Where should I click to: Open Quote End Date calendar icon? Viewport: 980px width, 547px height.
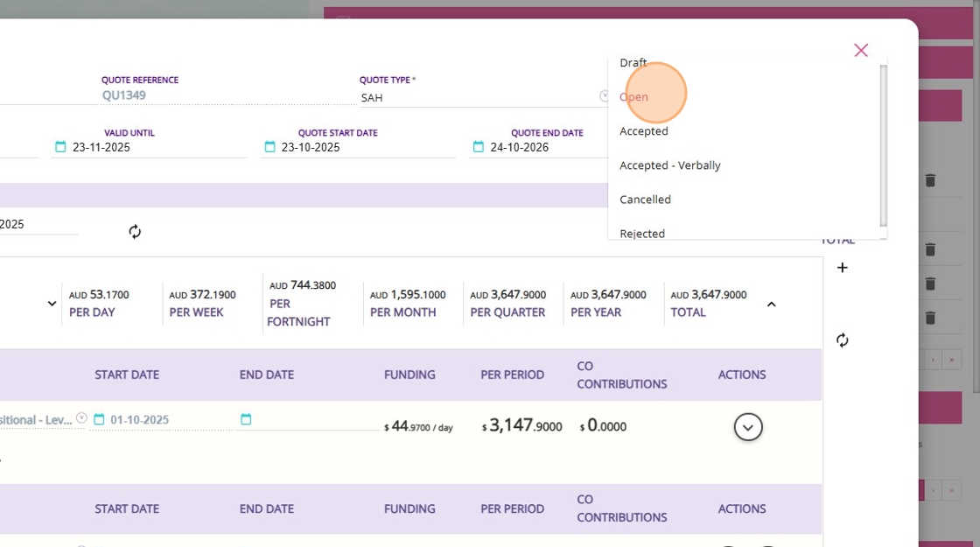click(478, 147)
